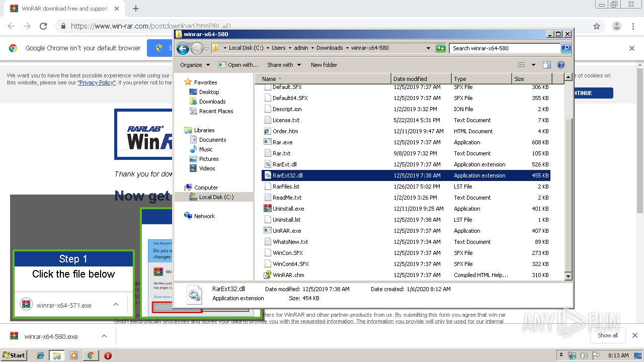
Task: Select Favorites in the navigation pane
Action: tap(205, 82)
